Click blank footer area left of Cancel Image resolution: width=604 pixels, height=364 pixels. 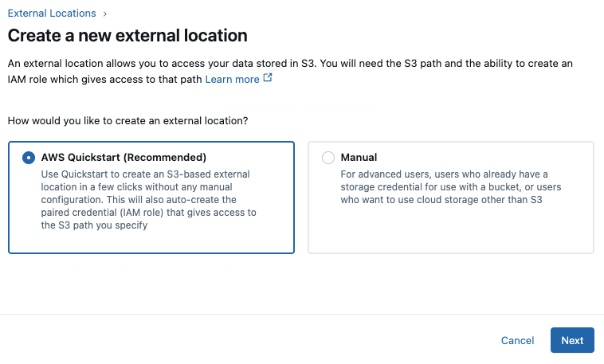(x=239, y=340)
